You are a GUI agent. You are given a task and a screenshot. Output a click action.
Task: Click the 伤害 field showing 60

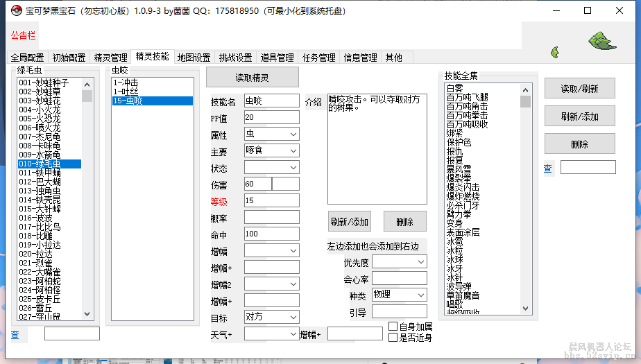pos(258,184)
